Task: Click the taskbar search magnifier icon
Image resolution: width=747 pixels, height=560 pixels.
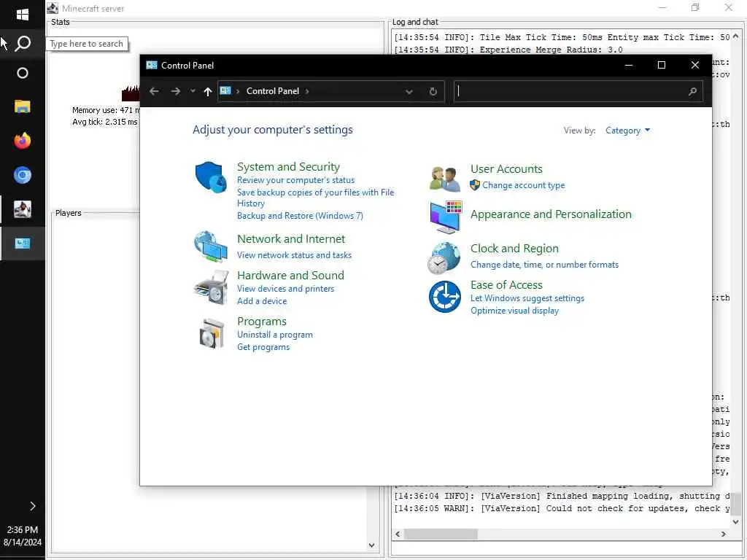Action: click(x=23, y=44)
